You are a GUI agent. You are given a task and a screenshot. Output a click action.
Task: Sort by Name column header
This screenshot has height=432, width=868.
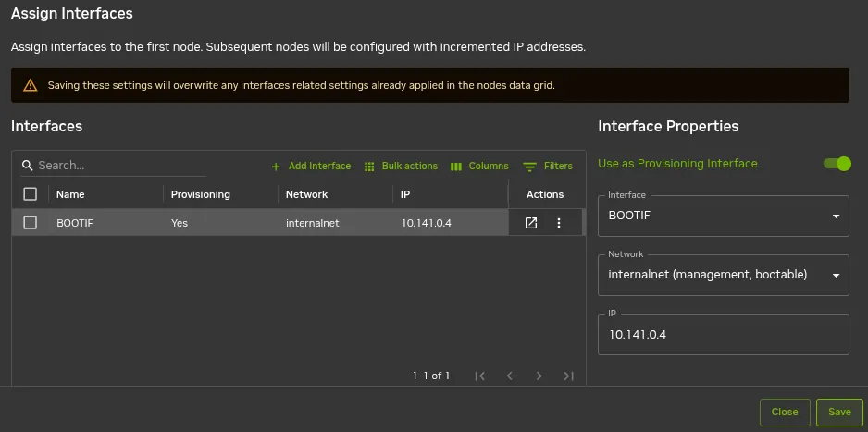click(70, 194)
